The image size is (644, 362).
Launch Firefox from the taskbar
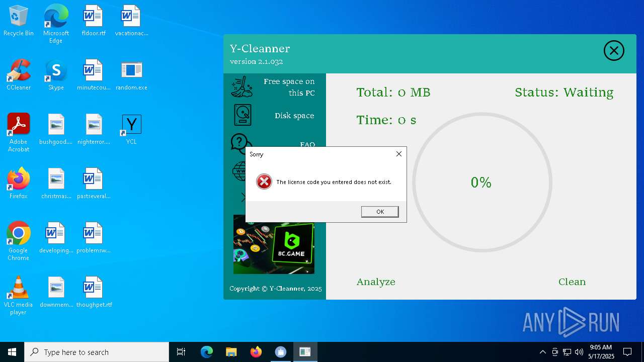(x=256, y=352)
